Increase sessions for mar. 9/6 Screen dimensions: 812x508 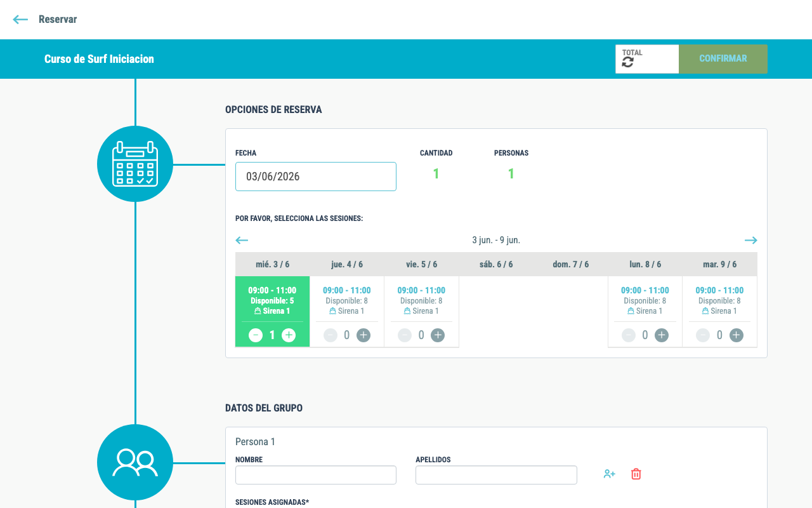pos(736,335)
